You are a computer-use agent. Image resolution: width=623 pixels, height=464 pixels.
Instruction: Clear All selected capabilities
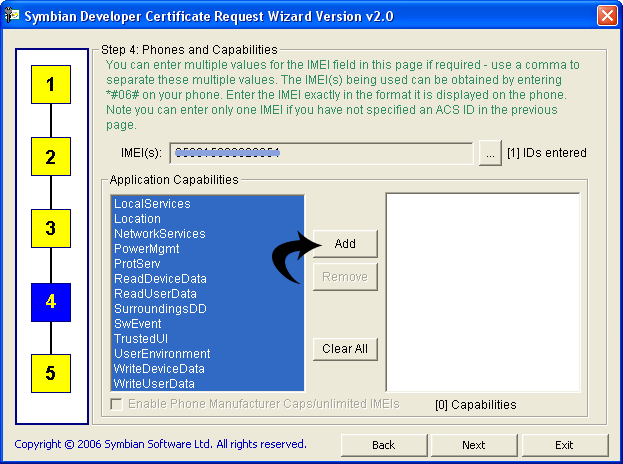click(345, 349)
